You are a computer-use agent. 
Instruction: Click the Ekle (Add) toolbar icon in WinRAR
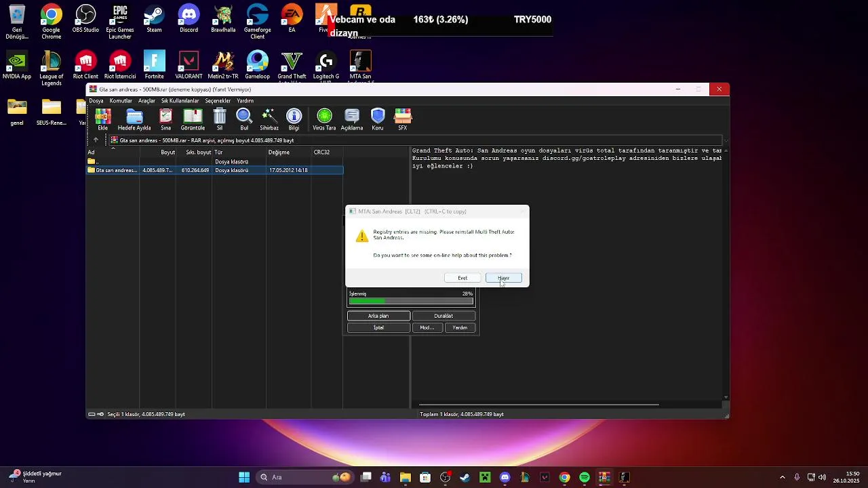click(x=103, y=119)
